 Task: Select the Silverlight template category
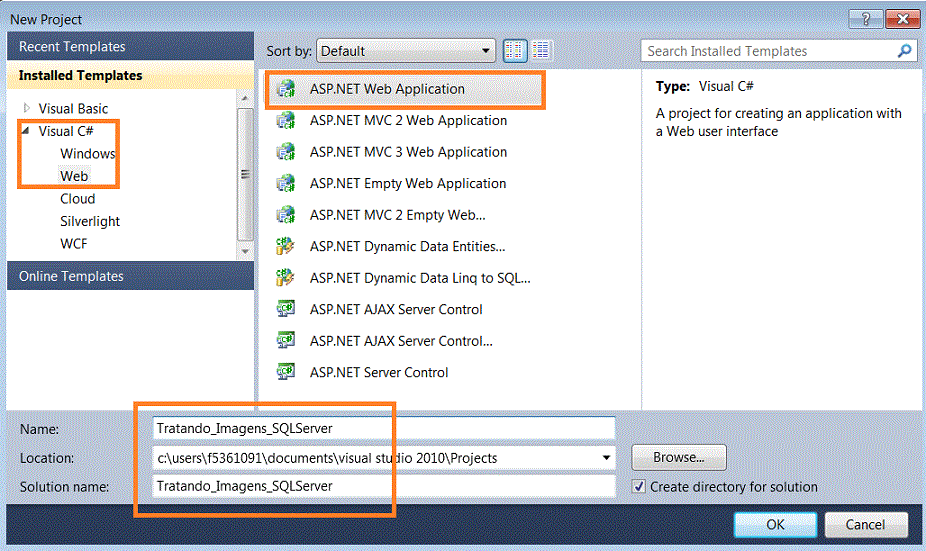pyautogui.click(x=90, y=221)
